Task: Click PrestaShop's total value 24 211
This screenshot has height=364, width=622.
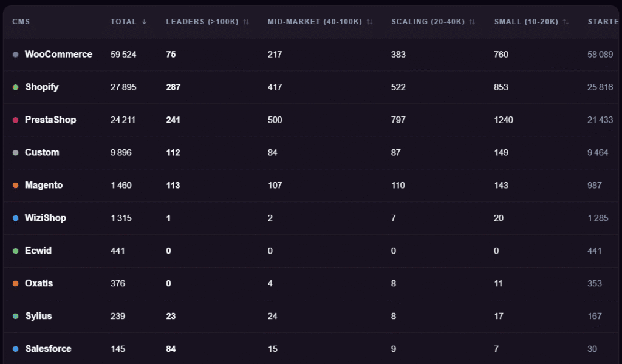Action: (123, 120)
